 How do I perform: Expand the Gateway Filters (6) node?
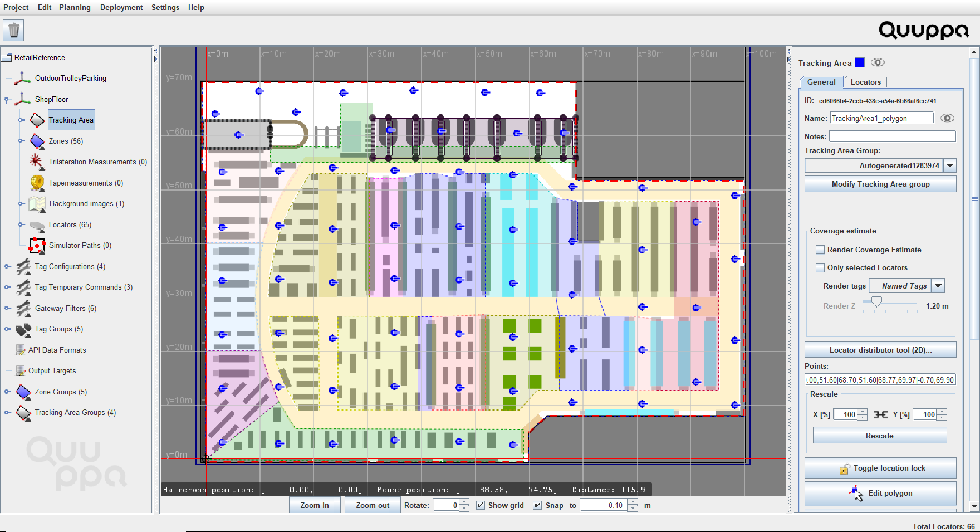pos(7,308)
